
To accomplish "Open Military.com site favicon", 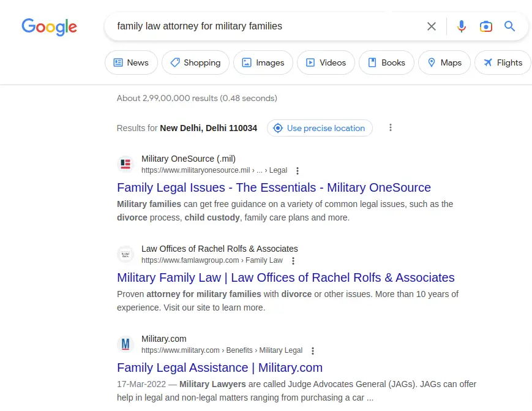I will (126, 344).
